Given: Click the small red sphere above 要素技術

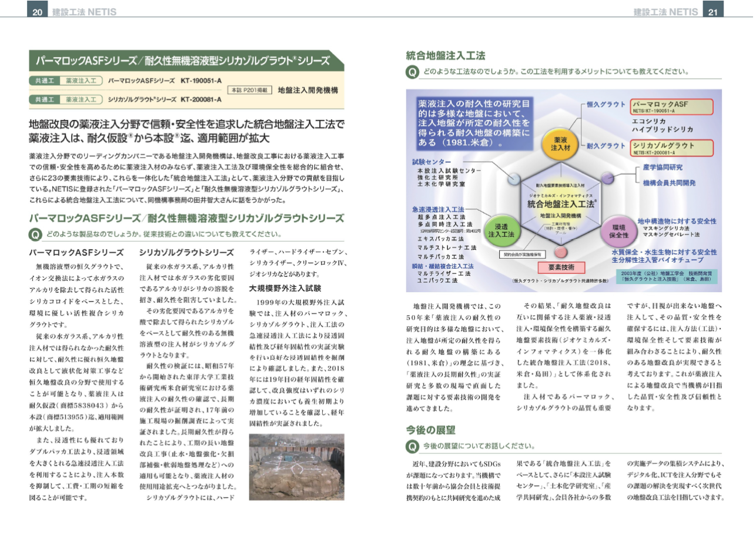Looking at the screenshot, I should (560, 252).
